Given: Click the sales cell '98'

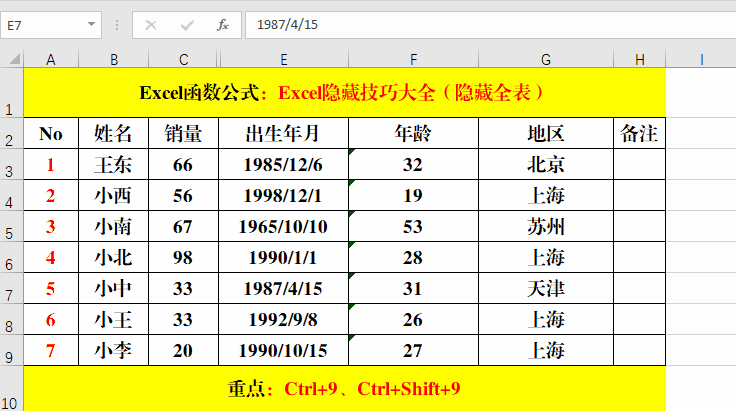Looking at the screenshot, I should pos(183,257).
